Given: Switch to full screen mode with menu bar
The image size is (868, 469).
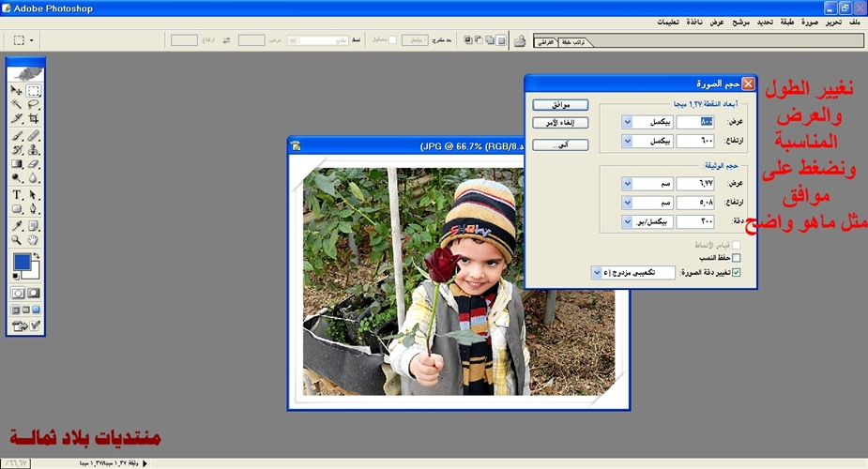Looking at the screenshot, I should click(25, 310).
